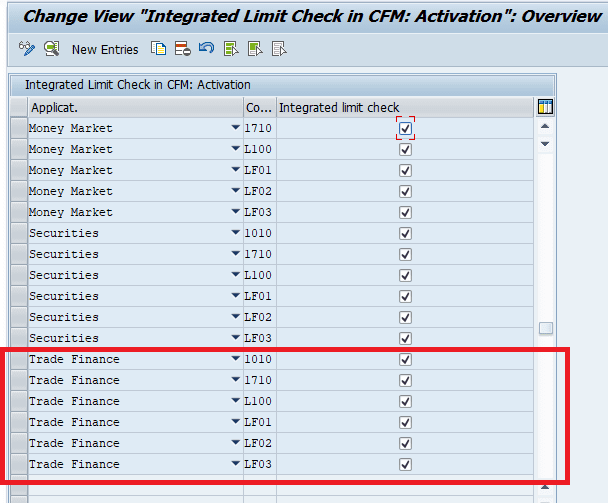Viewport: 608px width, 503px height.
Task: Expand Applicat. dropdown for Money Market 1710
Action: tap(235, 128)
